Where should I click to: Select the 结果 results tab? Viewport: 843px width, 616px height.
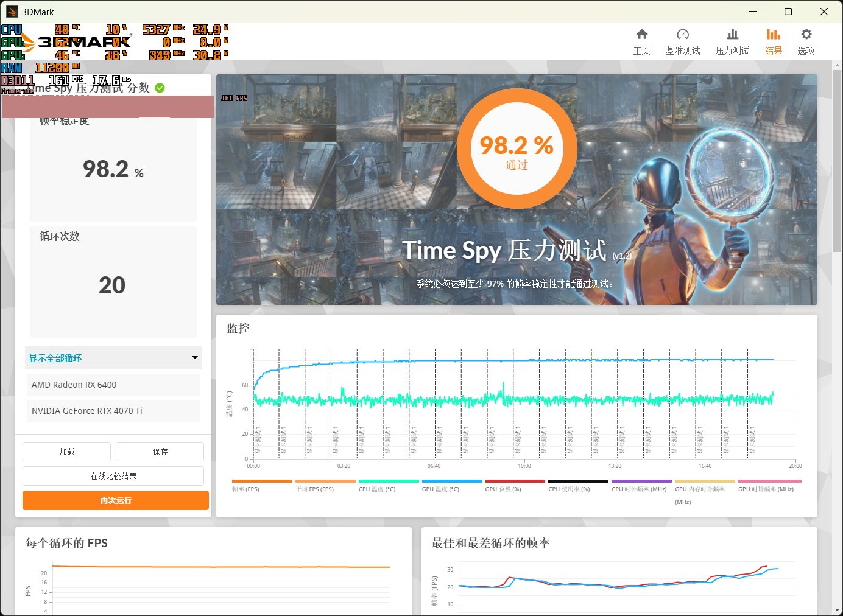tap(774, 42)
